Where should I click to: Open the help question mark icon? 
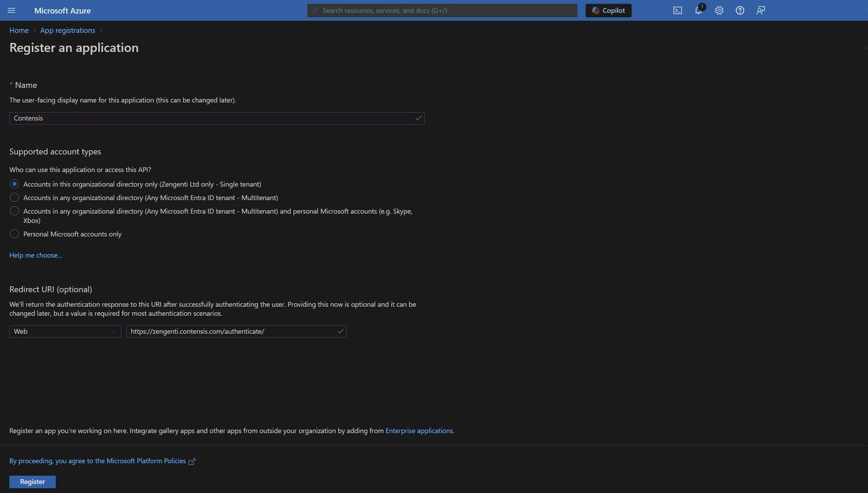pyautogui.click(x=740, y=10)
